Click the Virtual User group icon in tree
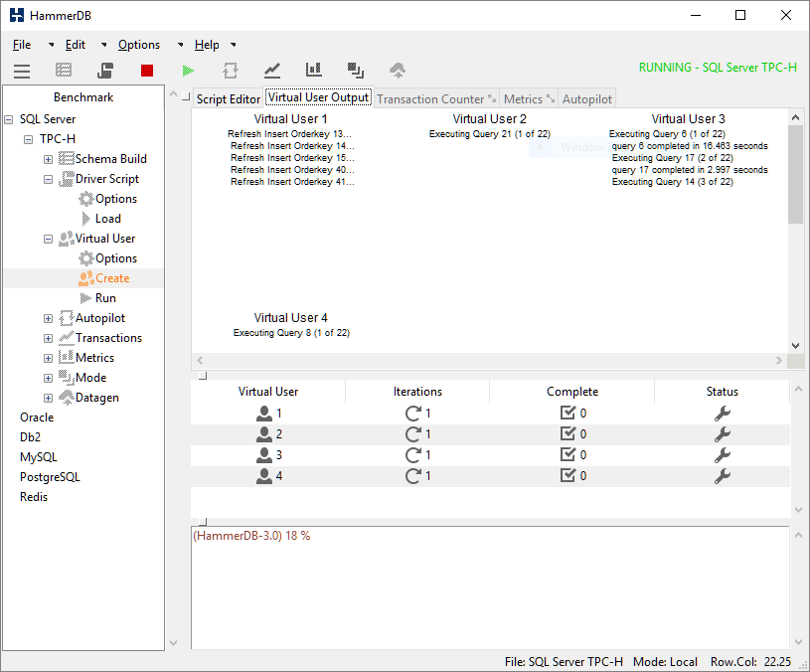The width and height of the screenshot is (810, 672). tap(67, 239)
